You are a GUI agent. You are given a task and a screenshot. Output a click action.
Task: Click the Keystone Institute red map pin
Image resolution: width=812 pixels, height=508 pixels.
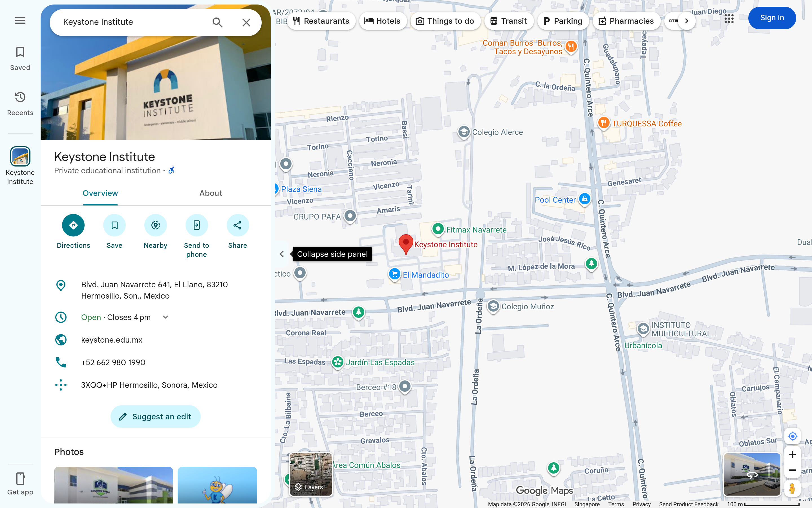tap(406, 244)
